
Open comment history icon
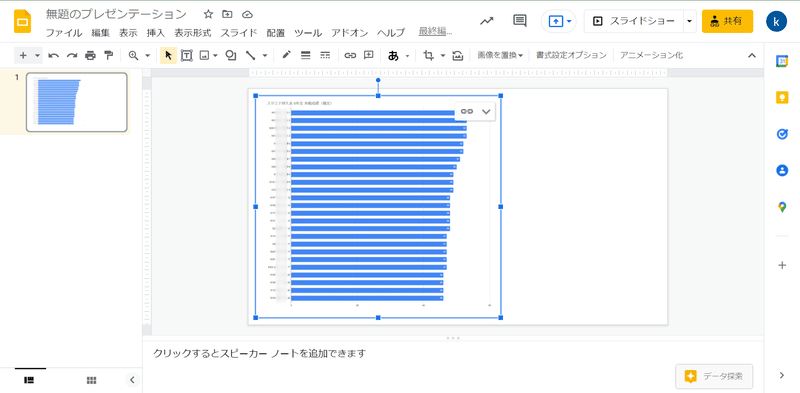coord(519,21)
